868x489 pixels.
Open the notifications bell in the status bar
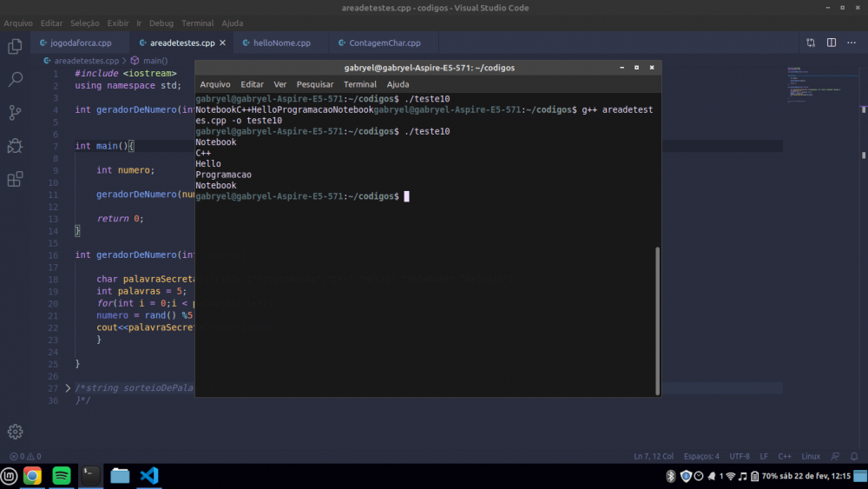(854, 456)
